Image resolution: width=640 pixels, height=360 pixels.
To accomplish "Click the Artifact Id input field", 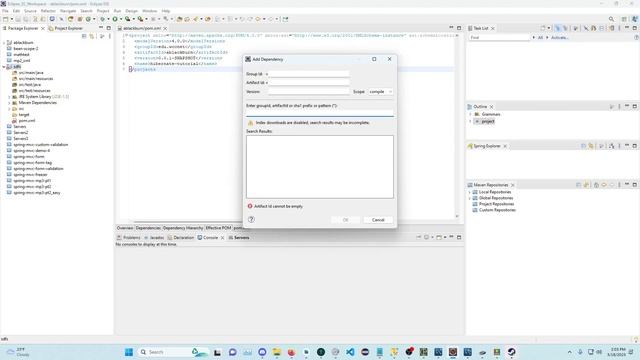I will (309, 83).
